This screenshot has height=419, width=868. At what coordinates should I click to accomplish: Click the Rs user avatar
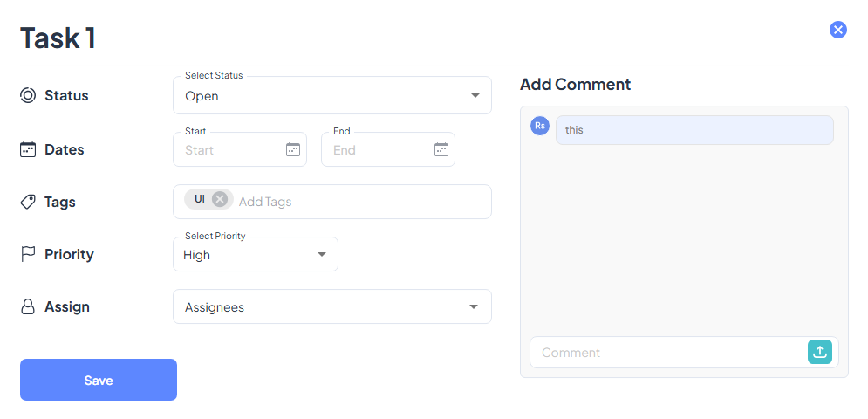(540, 126)
